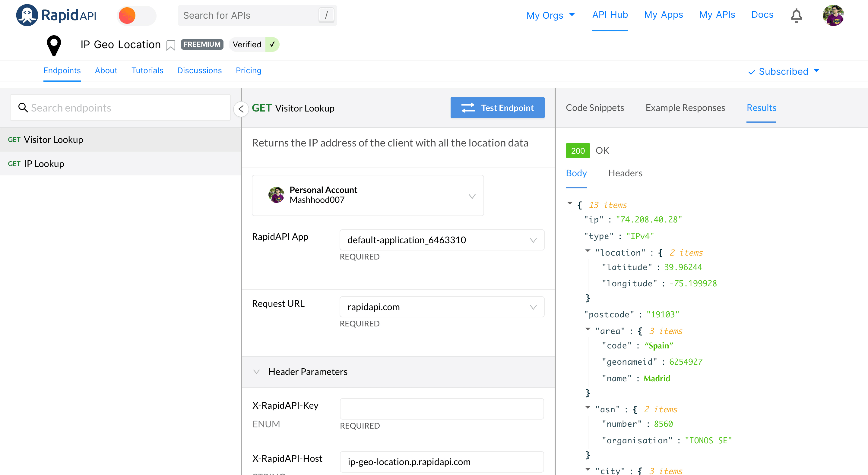The image size is (868, 475).
Task: Collapse the Header Parameters section
Action: [256, 372]
